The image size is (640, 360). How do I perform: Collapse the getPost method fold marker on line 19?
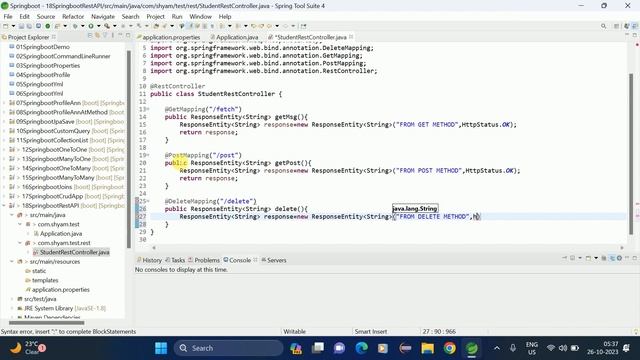pyautogui.click(x=148, y=156)
